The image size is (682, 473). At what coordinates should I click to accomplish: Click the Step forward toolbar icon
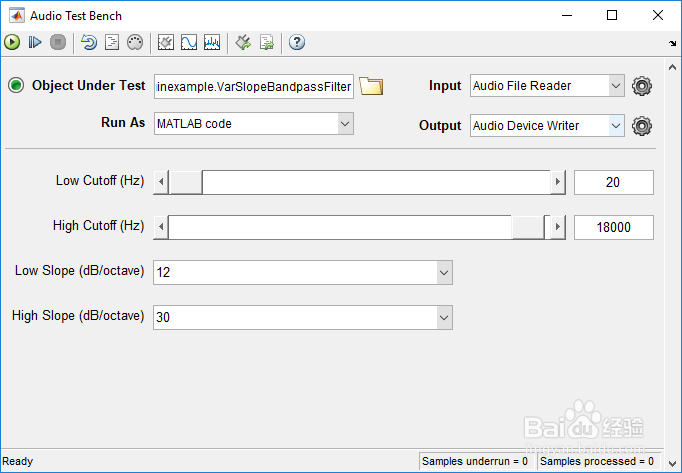click(35, 42)
